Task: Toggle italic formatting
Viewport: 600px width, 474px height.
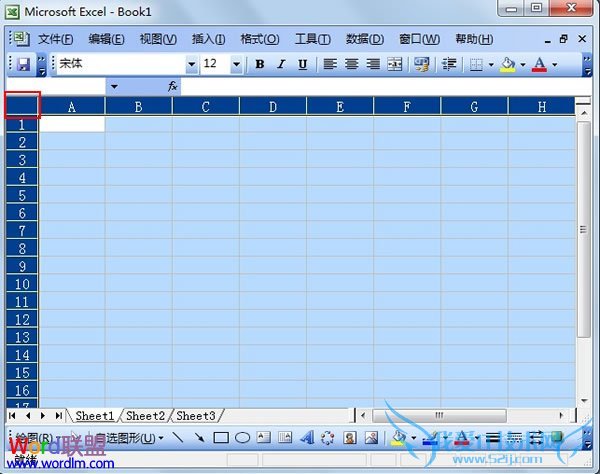Action: pyautogui.click(x=281, y=64)
